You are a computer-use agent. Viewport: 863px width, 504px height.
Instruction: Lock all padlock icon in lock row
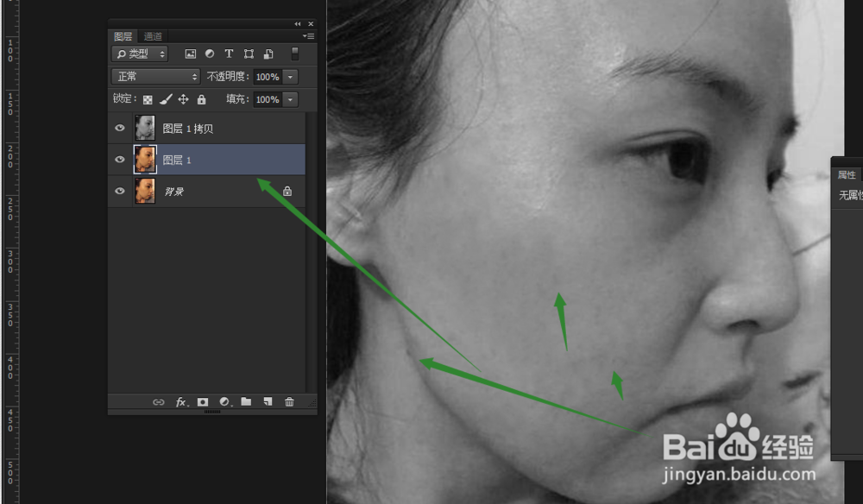click(x=201, y=99)
